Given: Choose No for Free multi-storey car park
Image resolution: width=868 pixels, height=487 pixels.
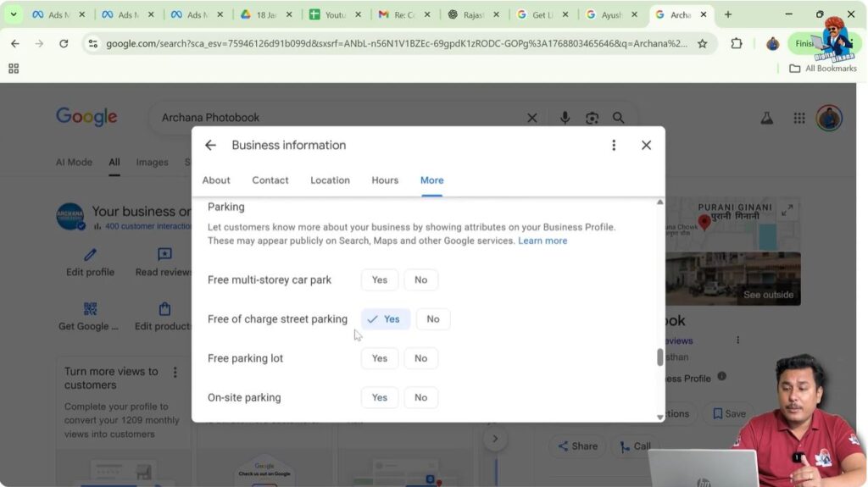Looking at the screenshot, I should point(420,280).
